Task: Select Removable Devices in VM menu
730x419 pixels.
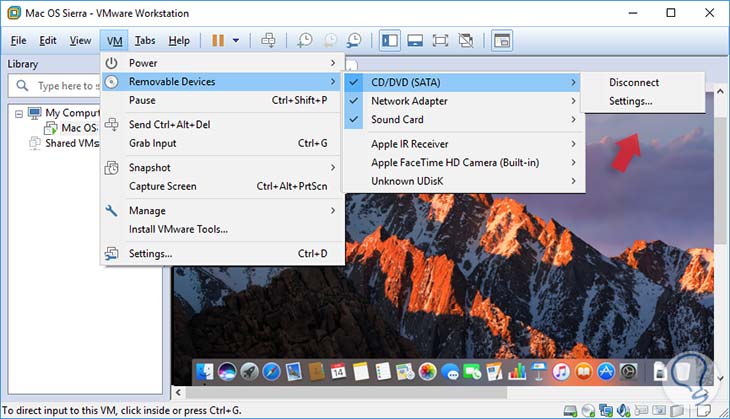Action: coord(223,81)
